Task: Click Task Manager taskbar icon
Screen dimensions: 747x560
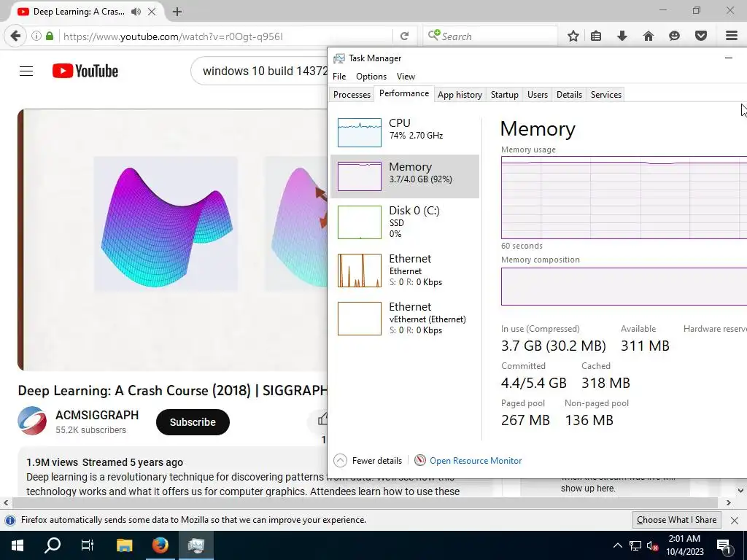Action: pos(196,545)
